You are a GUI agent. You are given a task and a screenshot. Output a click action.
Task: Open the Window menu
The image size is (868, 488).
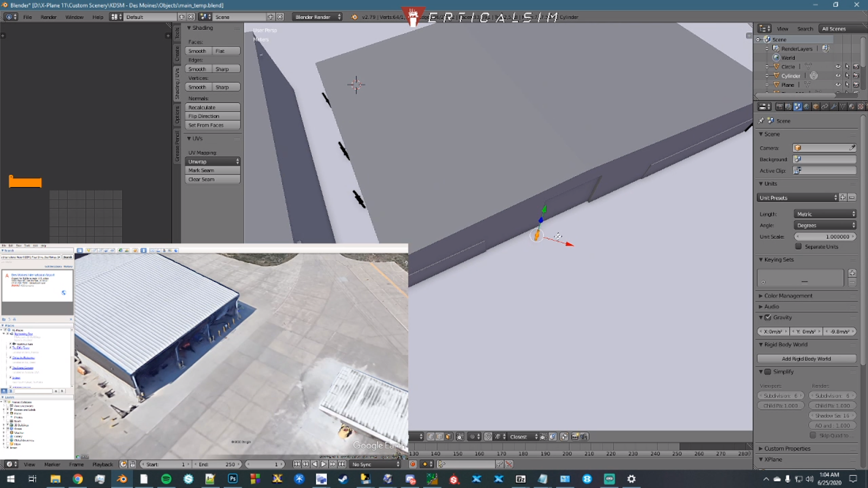74,17
